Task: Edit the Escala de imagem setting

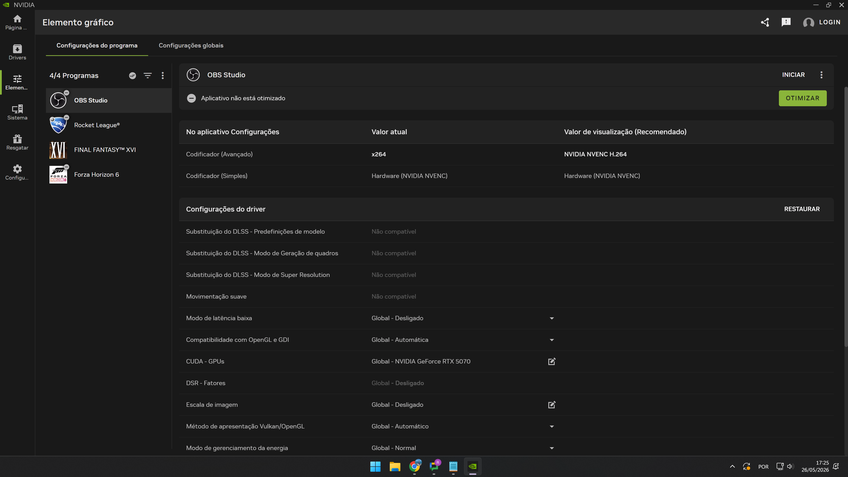Action: pos(552,405)
